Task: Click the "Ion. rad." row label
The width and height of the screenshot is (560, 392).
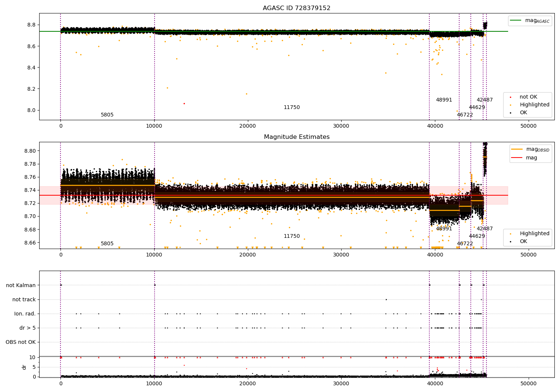Action: pyautogui.click(x=25, y=314)
